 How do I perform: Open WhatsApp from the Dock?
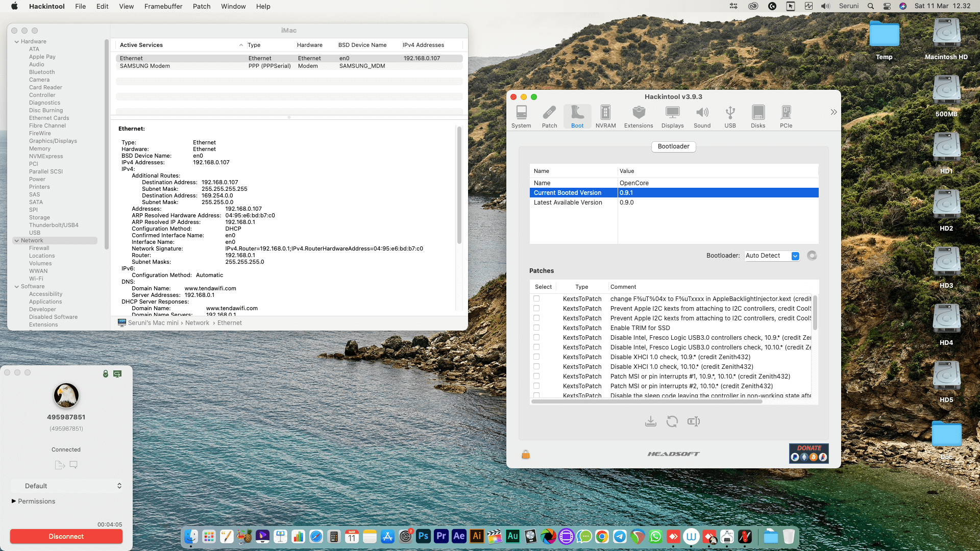(x=655, y=536)
